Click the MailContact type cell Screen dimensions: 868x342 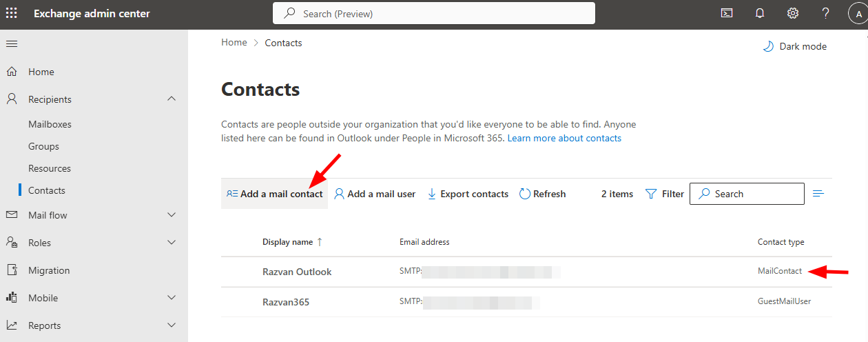[x=780, y=271]
